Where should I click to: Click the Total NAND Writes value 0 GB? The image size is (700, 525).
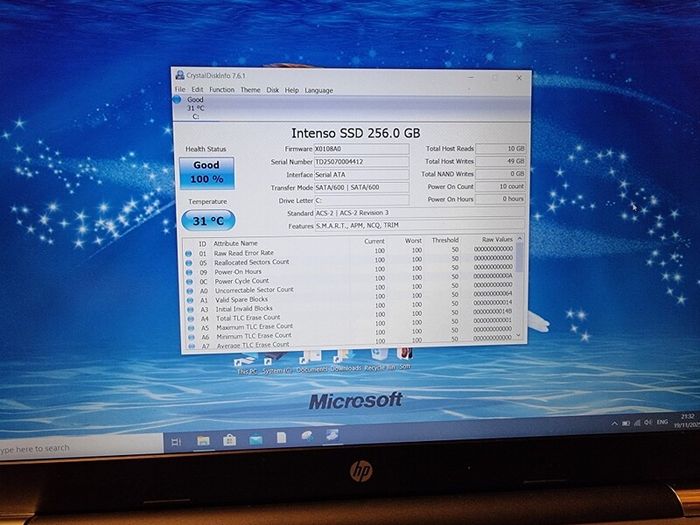click(x=500, y=174)
